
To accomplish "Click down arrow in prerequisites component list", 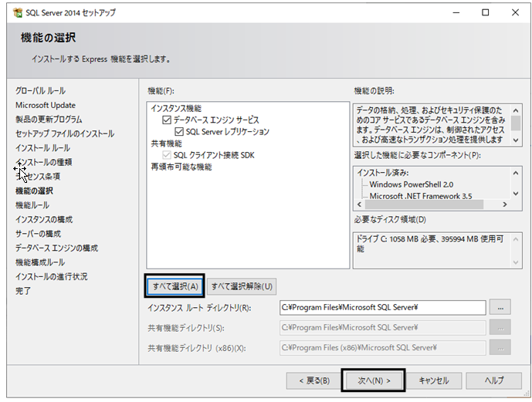I will [516, 194].
